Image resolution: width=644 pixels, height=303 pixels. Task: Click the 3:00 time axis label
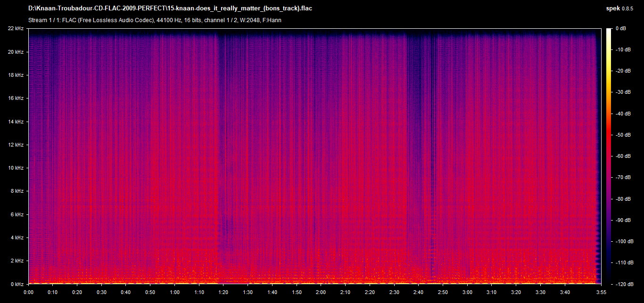coord(467,292)
